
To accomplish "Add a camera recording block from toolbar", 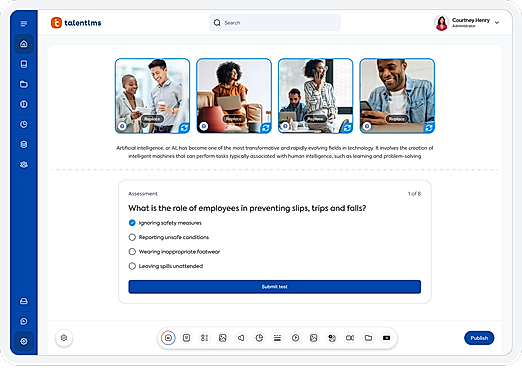I will click(x=350, y=338).
